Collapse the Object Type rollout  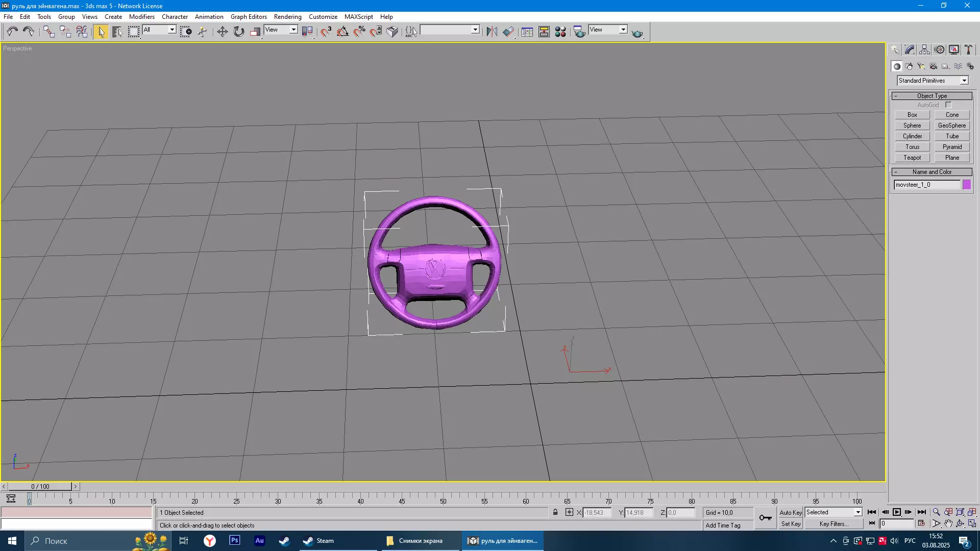(932, 96)
